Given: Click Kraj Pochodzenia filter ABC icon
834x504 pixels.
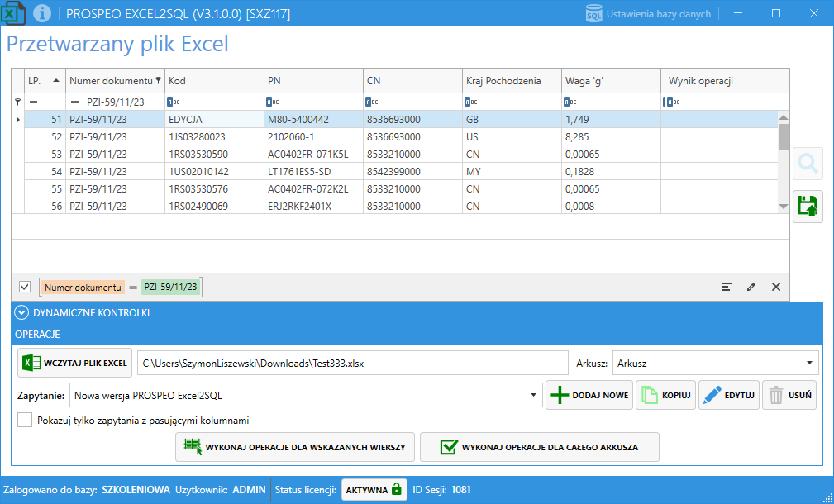Looking at the screenshot, I should point(469,102).
